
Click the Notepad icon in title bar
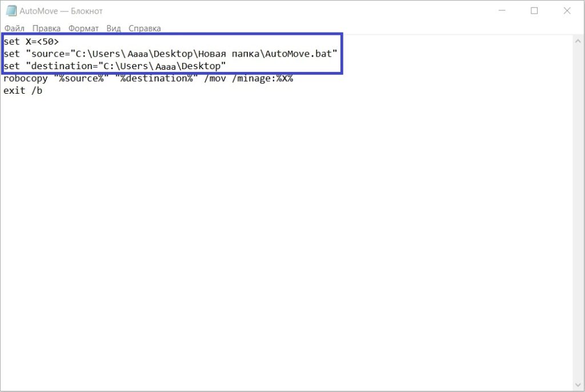click(11, 11)
